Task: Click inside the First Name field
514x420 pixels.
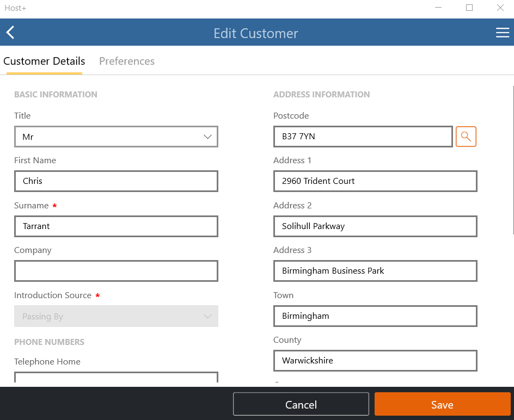Action: click(116, 181)
